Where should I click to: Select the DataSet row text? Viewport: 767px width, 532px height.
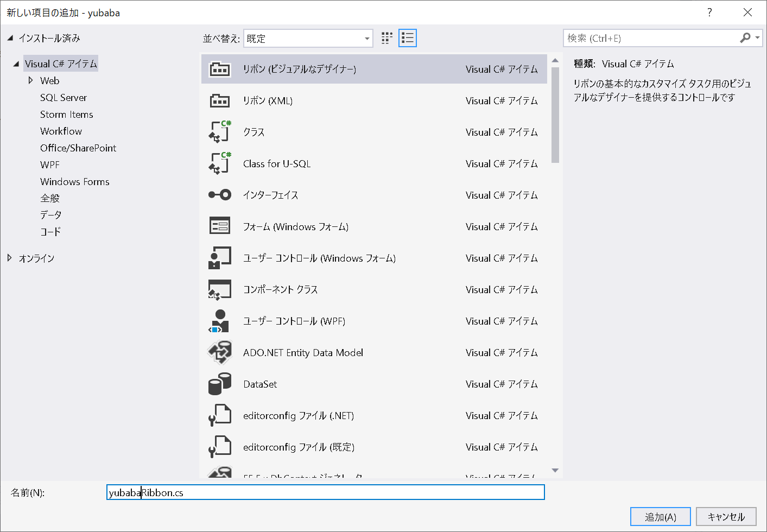(260, 384)
